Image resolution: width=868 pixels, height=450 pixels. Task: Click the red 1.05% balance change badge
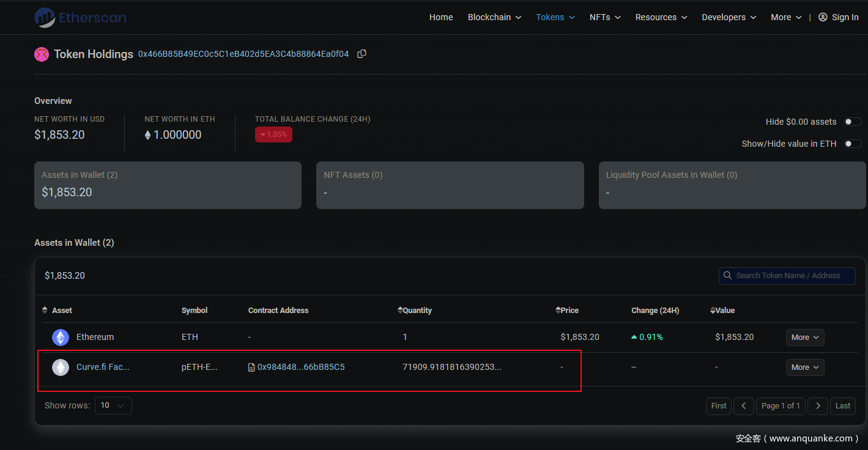[x=273, y=135]
